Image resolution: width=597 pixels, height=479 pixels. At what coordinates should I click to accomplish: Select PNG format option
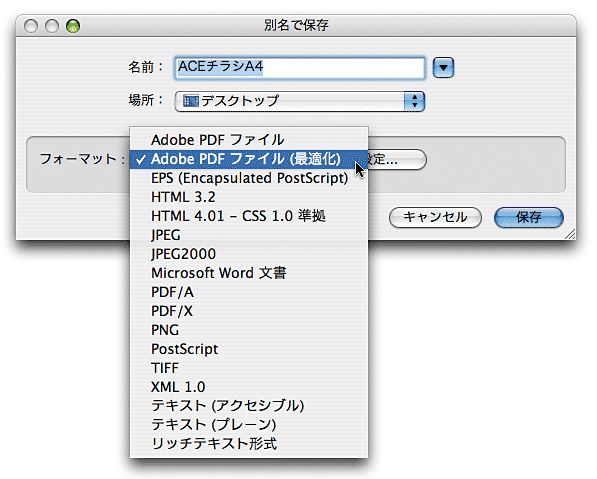click(249, 330)
